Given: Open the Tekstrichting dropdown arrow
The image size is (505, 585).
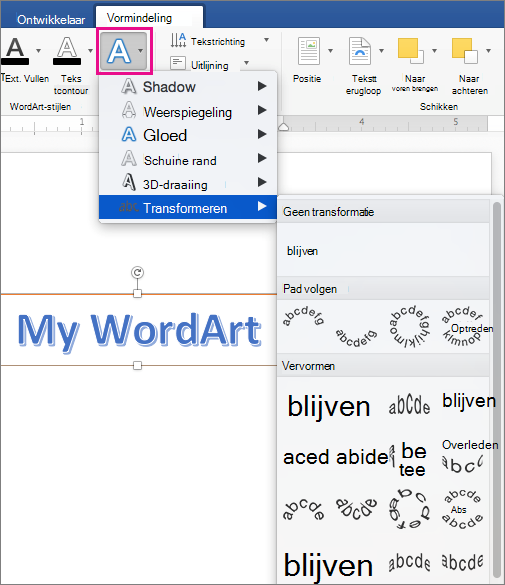Looking at the screenshot, I should pyautogui.click(x=266, y=40).
